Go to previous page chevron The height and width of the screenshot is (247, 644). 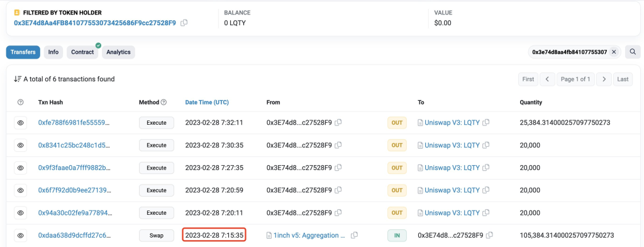click(x=548, y=79)
